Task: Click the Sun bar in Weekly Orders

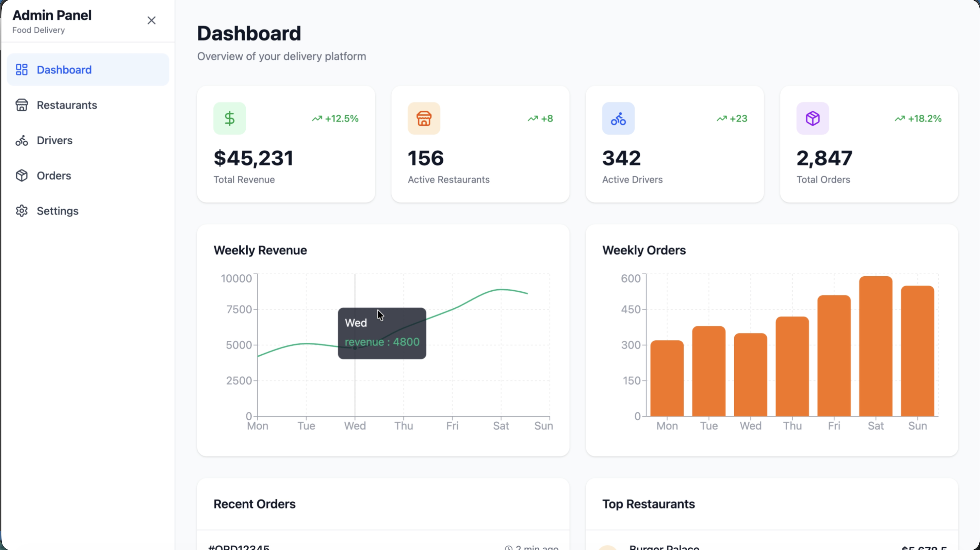Action: tap(918, 351)
